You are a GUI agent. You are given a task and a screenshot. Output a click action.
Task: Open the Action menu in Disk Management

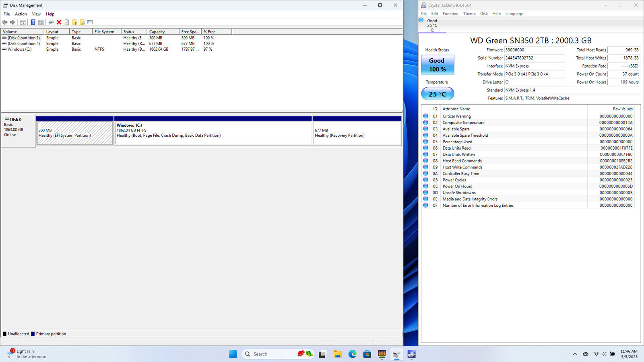tap(21, 14)
